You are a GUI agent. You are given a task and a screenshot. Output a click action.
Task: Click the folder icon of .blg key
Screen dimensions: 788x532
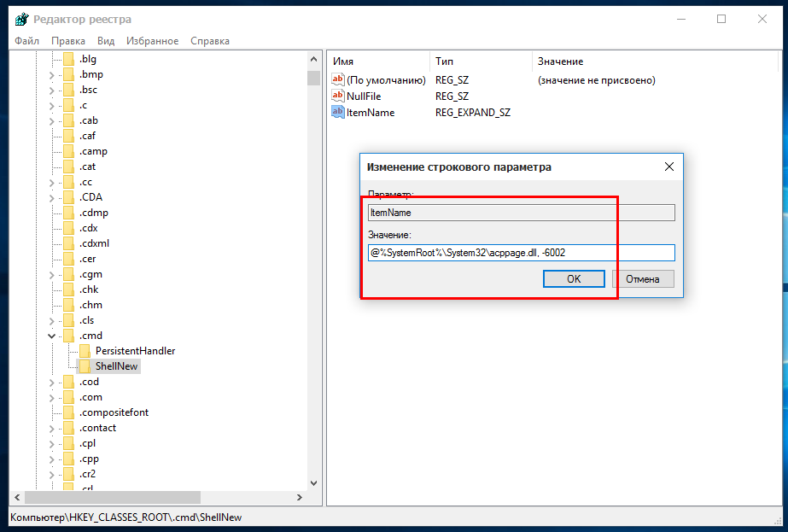click(69, 59)
